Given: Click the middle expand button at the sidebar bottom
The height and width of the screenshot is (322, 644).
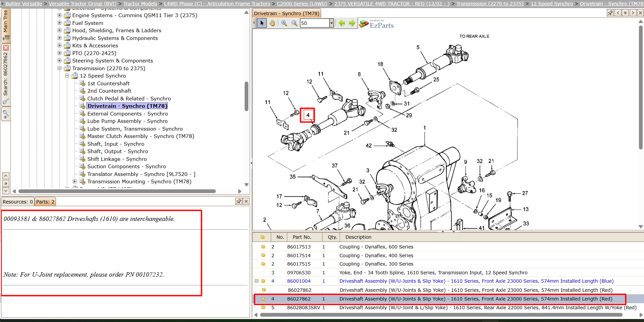Looking at the screenshot, I should (x=6, y=183).
